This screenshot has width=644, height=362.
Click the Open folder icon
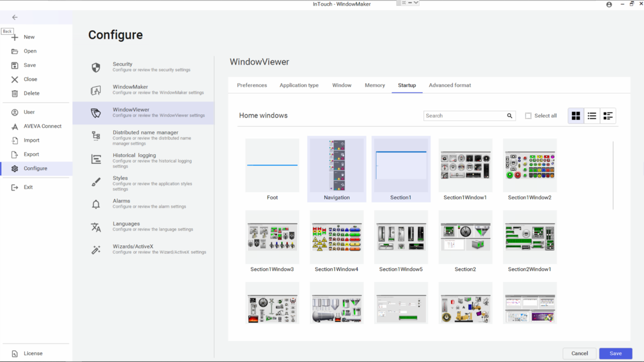click(x=15, y=51)
